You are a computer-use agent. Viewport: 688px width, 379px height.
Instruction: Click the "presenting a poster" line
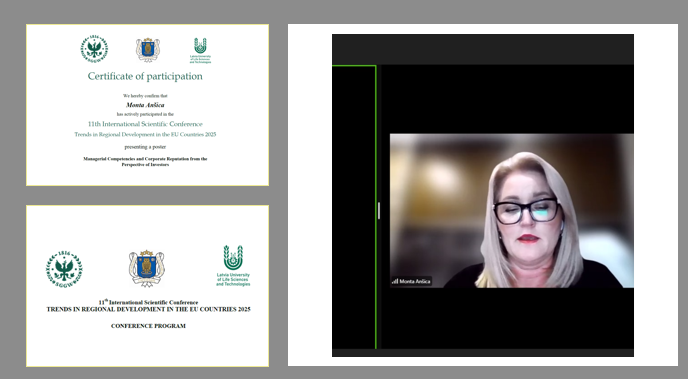(x=145, y=147)
